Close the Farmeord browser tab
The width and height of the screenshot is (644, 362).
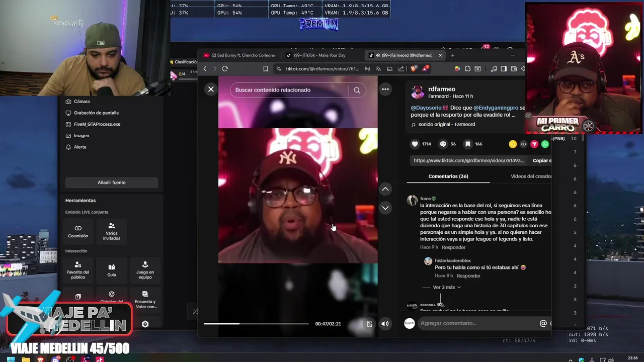pos(440,55)
